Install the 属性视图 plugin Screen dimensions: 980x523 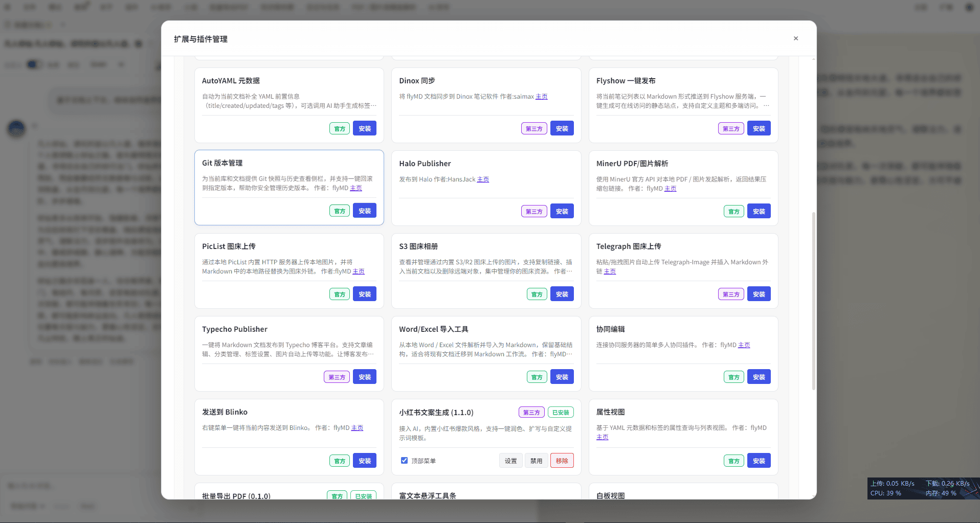(x=759, y=461)
